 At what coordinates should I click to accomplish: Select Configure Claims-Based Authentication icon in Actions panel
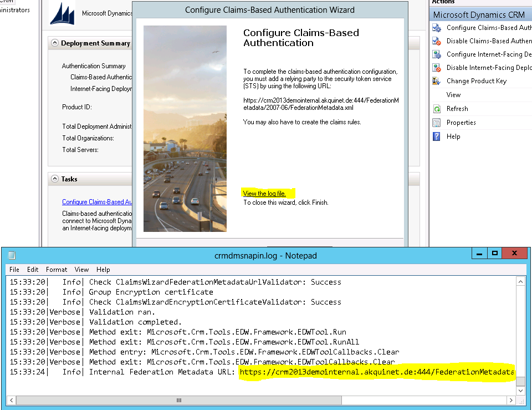[436, 27]
